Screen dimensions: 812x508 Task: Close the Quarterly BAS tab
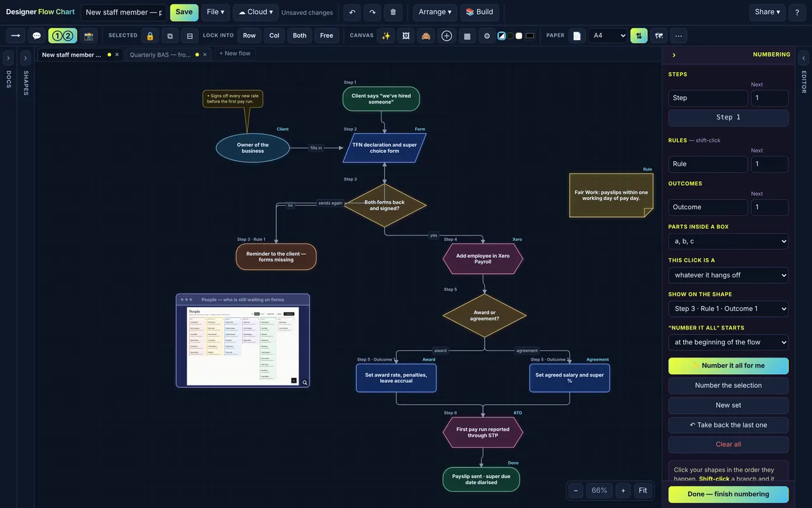pos(205,55)
